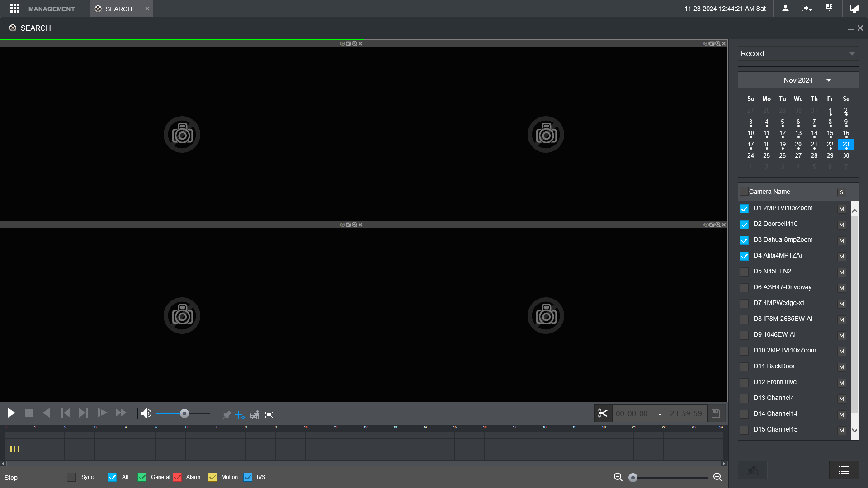Toggle stream type M for D2 Doorbell410

842,225
